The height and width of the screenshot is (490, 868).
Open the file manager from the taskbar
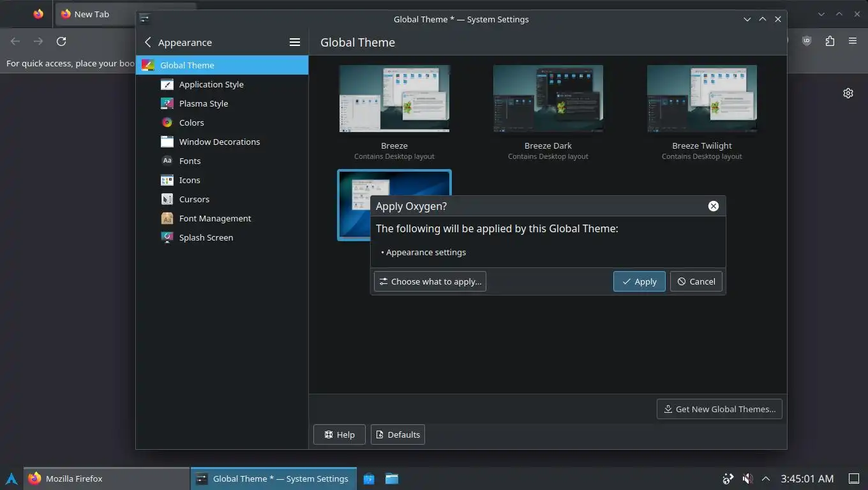[392, 479]
